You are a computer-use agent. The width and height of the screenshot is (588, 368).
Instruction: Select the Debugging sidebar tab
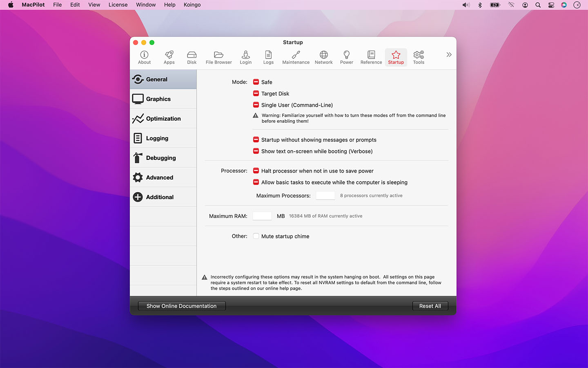click(163, 158)
